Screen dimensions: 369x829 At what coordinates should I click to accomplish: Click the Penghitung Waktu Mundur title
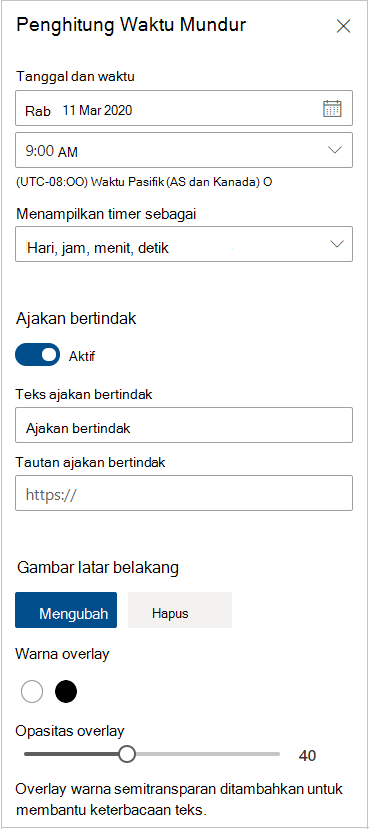131,25
